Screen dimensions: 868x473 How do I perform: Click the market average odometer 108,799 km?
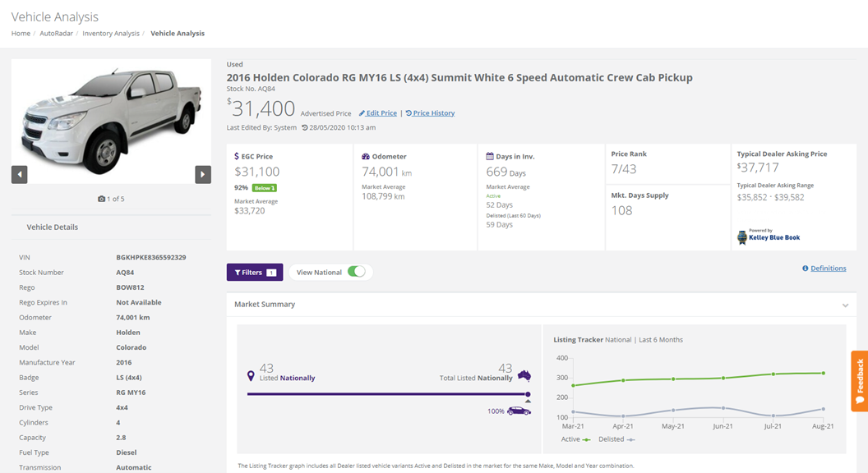(x=383, y=196)
